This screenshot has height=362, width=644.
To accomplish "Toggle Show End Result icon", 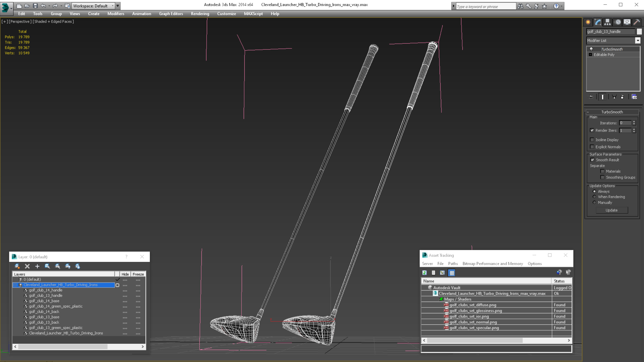I will point(602,97).
